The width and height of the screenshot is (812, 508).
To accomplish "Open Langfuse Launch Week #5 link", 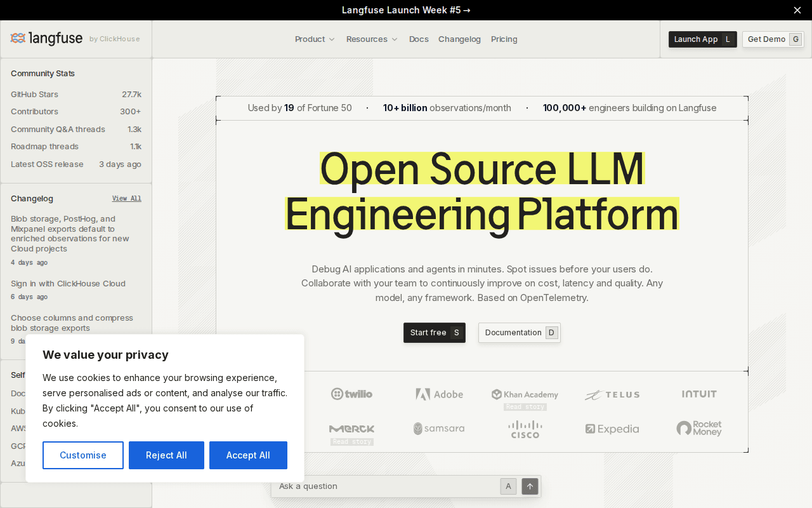I will (x=406, y=10).
